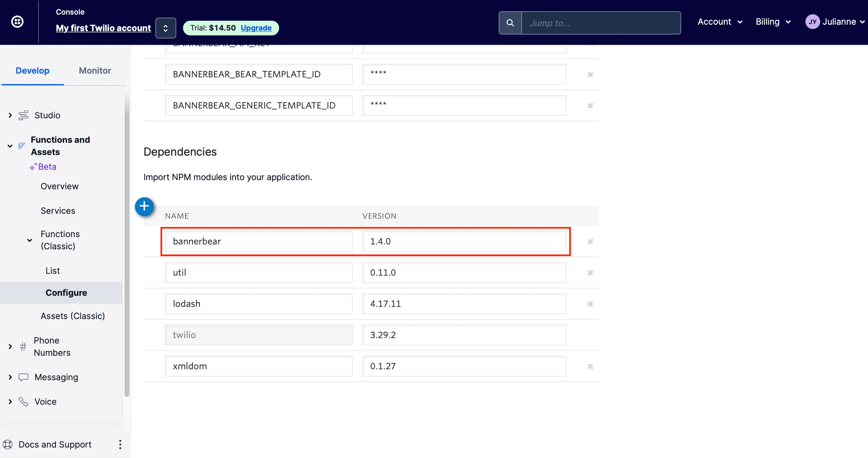Click the Messaging chat bubble icon
Viewport: 868px width, 458px height.
(x=23, y=377)
